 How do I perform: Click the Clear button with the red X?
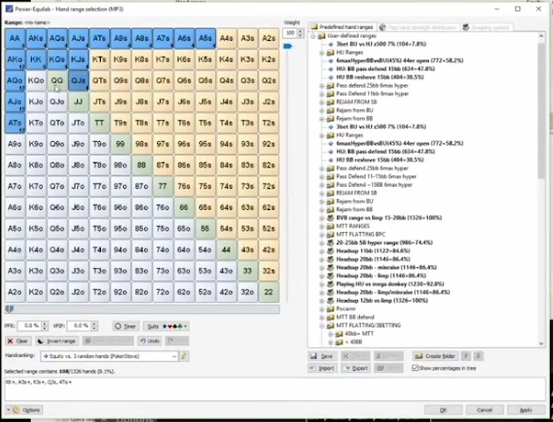[x=18, y=341]
